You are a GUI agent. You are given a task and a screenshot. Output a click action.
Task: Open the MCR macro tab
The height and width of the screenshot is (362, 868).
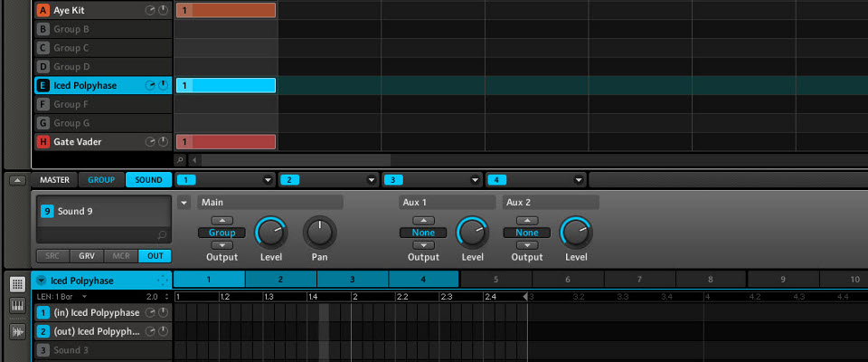(x=120, y=256)
